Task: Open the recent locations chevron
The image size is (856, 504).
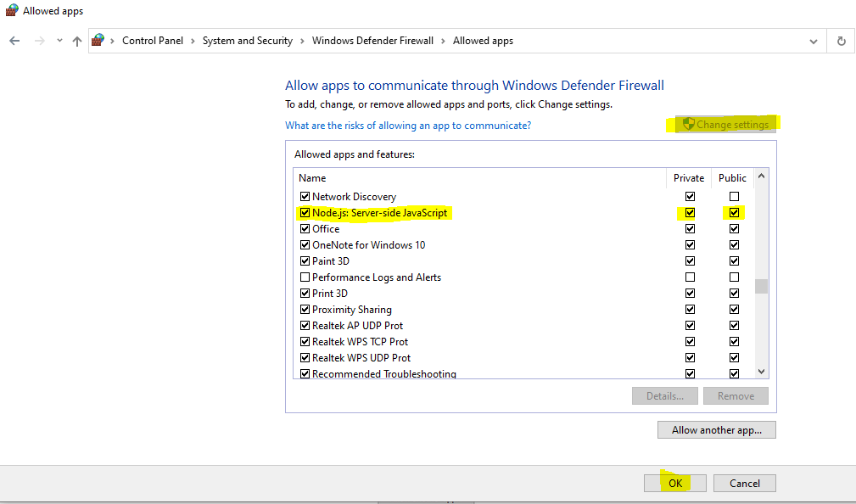Action: [59, 41]
